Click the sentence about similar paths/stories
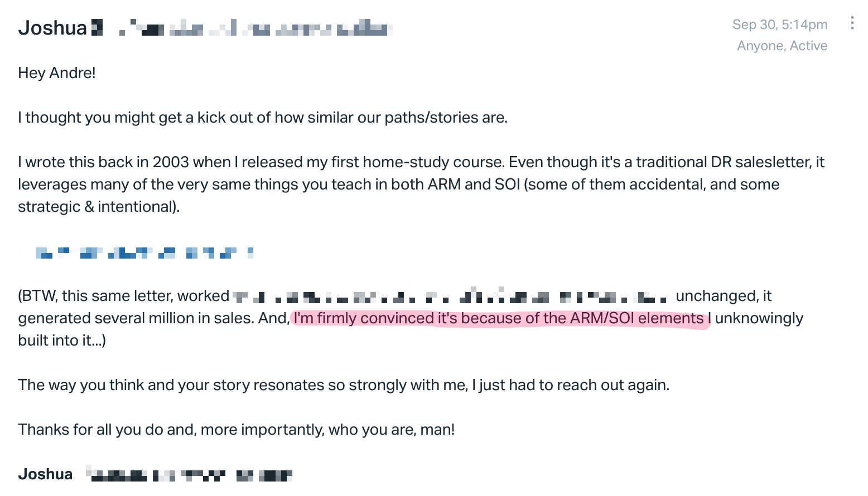Screen dimensions: 868x496 (x=263, y=118)
